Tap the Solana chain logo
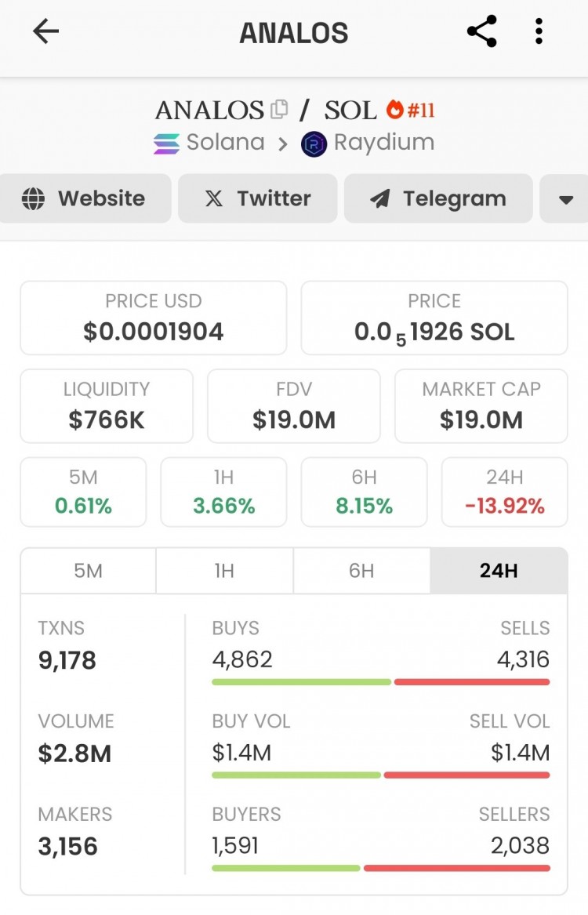Image resolution: width=588 pixels, height=915 pixels. click(166, 144)
